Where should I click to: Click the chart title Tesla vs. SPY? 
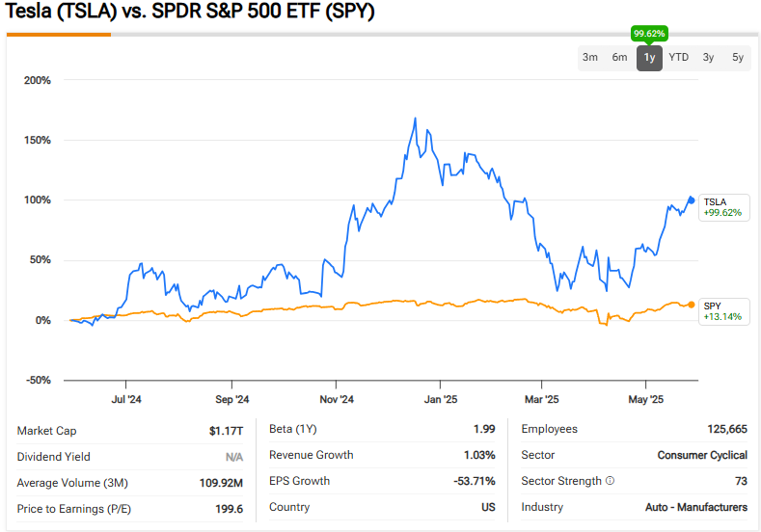coord(190,11)
